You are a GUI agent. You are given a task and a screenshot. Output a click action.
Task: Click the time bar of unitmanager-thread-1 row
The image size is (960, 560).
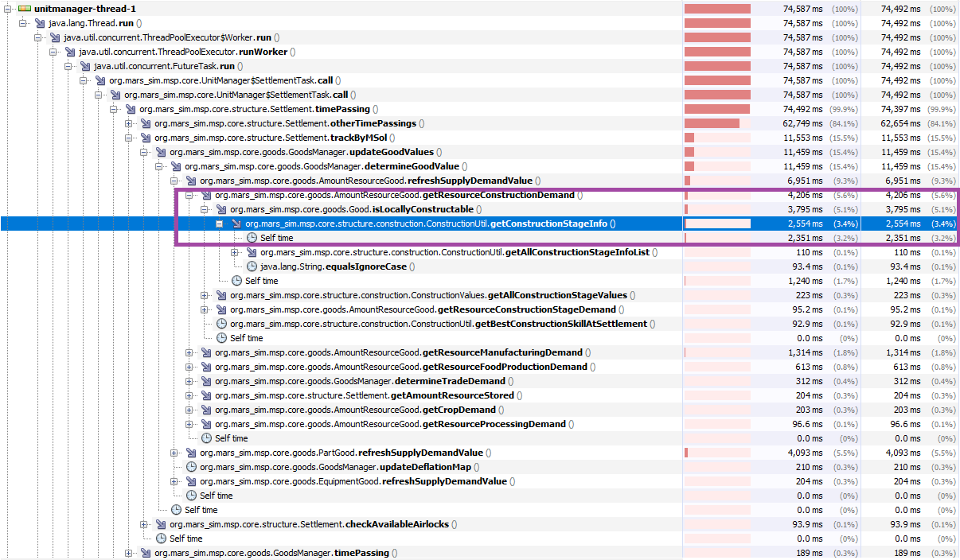[x=717, y=9]
